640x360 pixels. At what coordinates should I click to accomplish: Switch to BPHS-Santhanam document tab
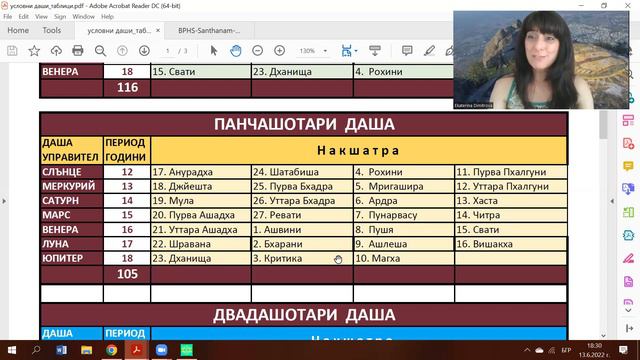tap(209, 31)
